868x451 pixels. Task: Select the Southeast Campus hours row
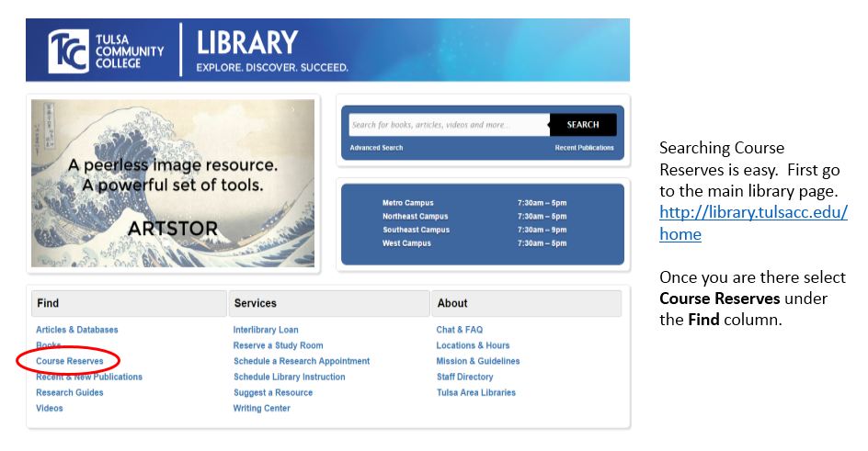point(474,230)
